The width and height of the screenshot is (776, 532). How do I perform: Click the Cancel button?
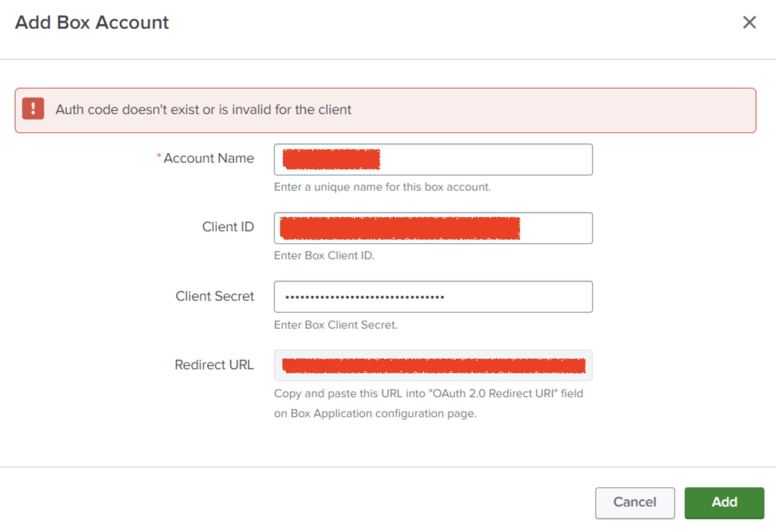point(634,502)
